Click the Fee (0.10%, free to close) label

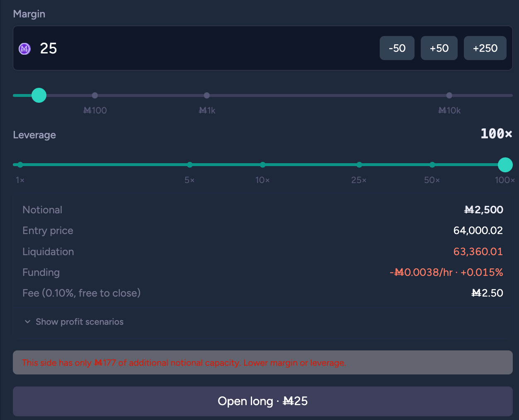point(82,293)
